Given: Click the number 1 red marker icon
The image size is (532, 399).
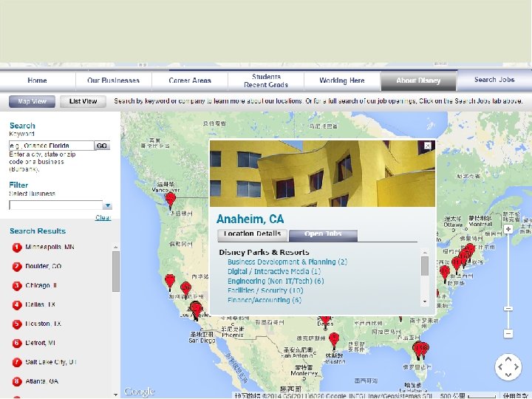Looking at the screenshot, I should click(17, 248).
